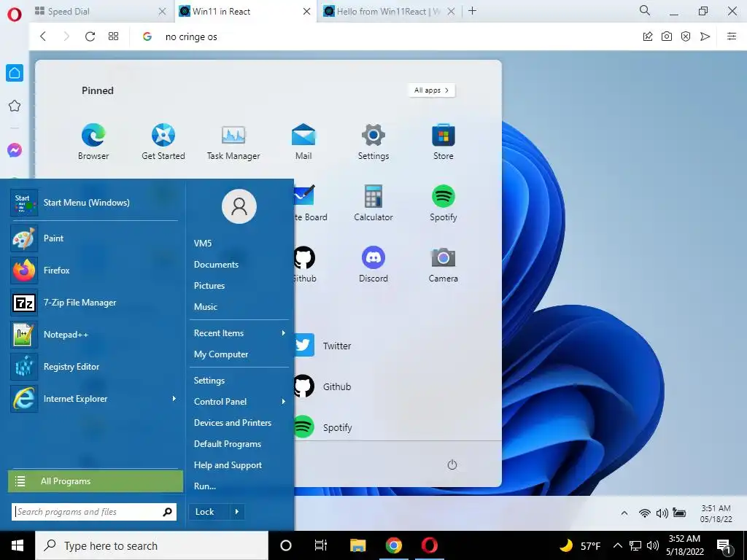This screenshot has height=560, width=747.
Task: Open the Lock options arrow
Action: tap(237, 511)
